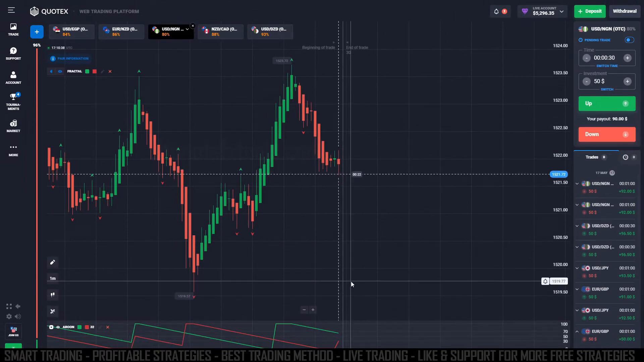Open the indicators tool icon
This screenshot has height=362, width=644.
tap(53, 311)
